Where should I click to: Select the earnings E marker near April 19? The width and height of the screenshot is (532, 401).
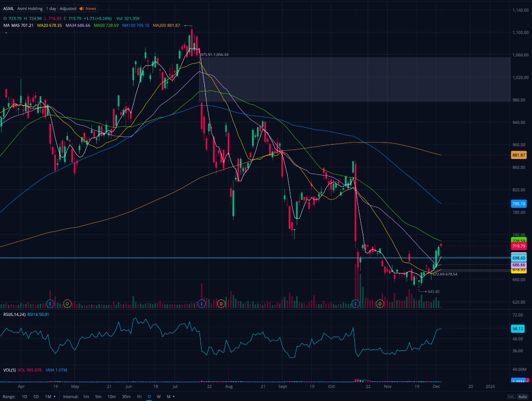[x=50, y=304]
